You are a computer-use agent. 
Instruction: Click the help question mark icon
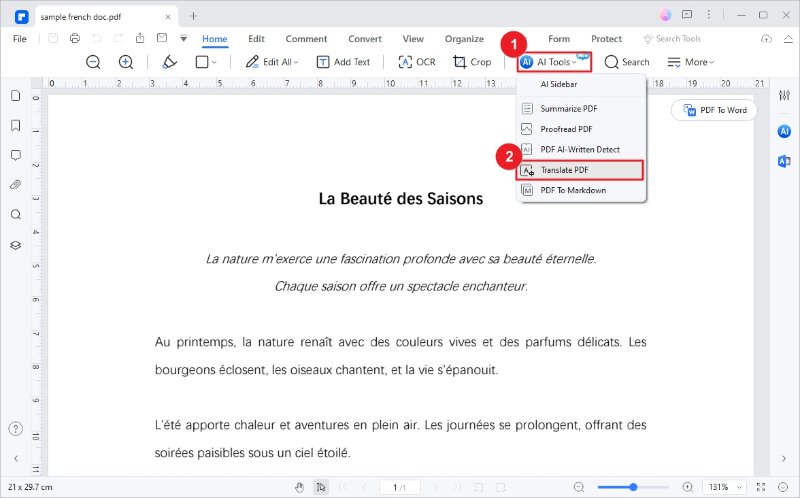point(16,429)
